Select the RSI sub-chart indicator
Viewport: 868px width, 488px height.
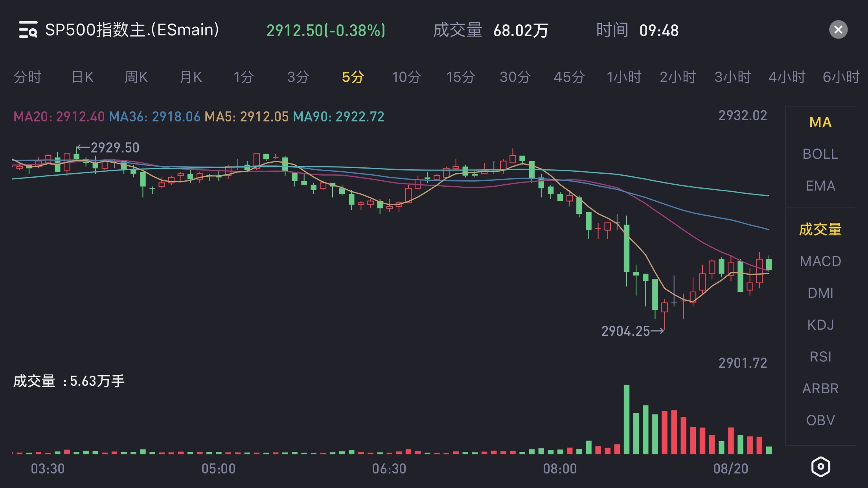(x=820, y=357)
